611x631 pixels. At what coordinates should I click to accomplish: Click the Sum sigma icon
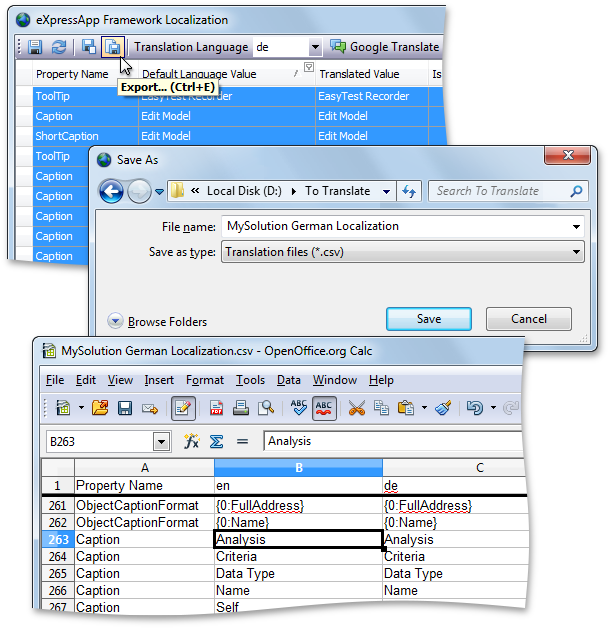pyautogui.click(x=217, y=441)
